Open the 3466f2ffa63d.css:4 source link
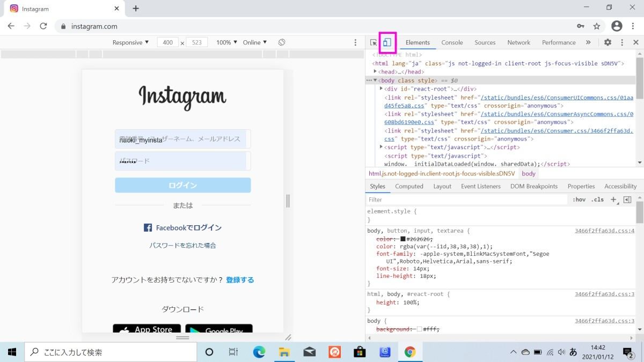 tap(604, 231)
